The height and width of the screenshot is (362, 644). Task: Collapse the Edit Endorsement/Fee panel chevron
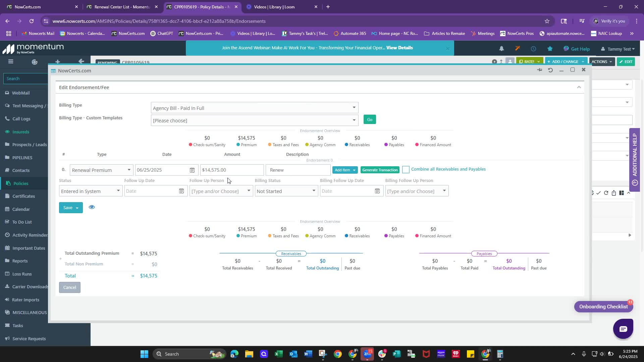tap(579, 87)
